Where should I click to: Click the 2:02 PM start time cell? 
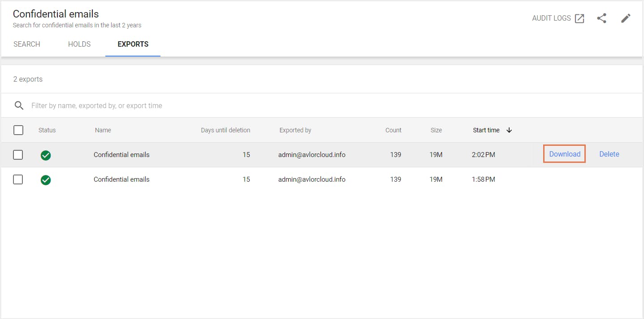[x=484, y=155]
